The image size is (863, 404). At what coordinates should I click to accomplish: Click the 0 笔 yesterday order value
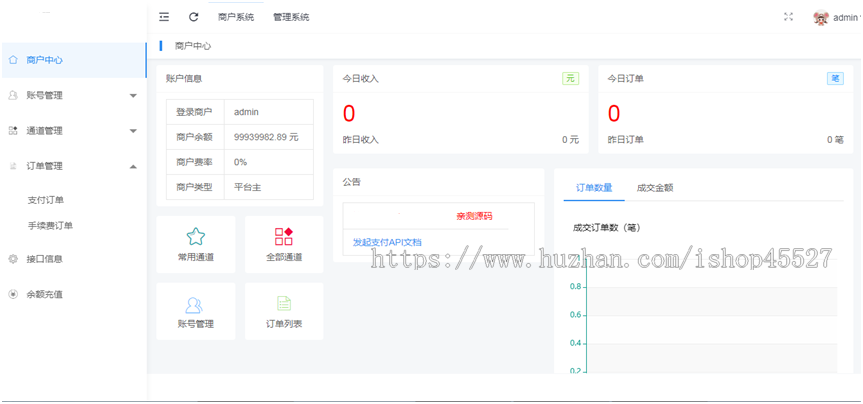pos(835,140)
